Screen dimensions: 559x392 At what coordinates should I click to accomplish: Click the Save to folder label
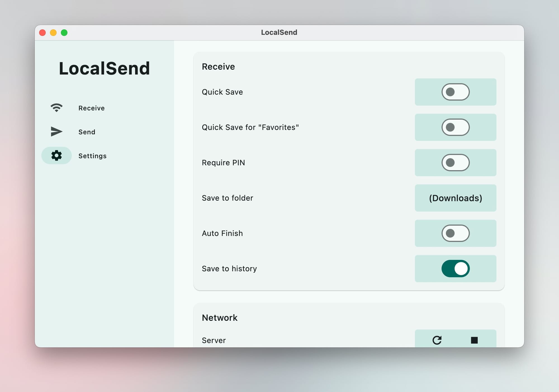(227, 198)
